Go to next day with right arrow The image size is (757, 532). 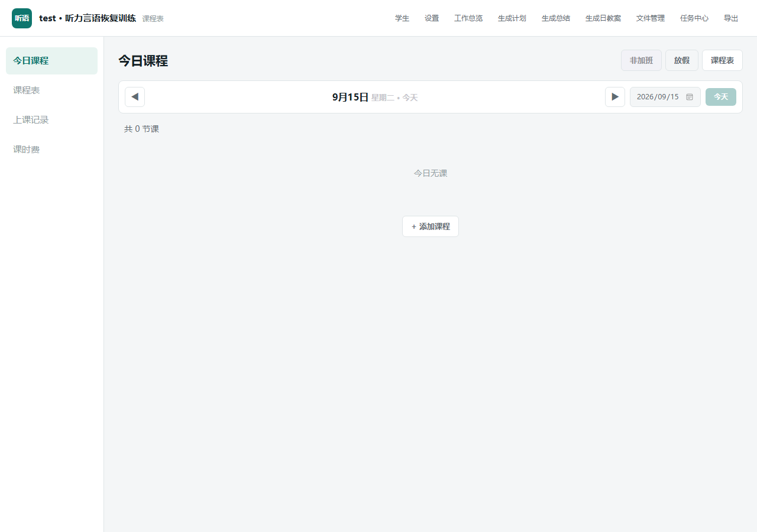click(615, 97)
